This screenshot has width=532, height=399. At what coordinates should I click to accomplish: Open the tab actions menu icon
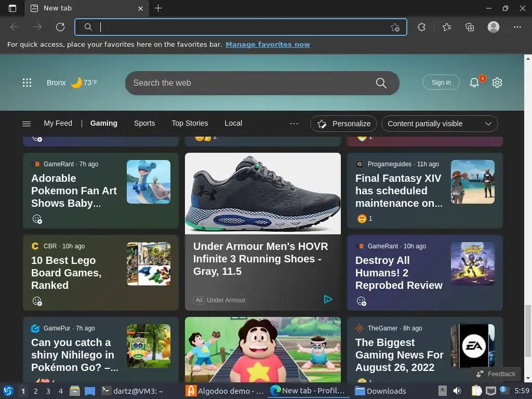click(x=12, y=8)
